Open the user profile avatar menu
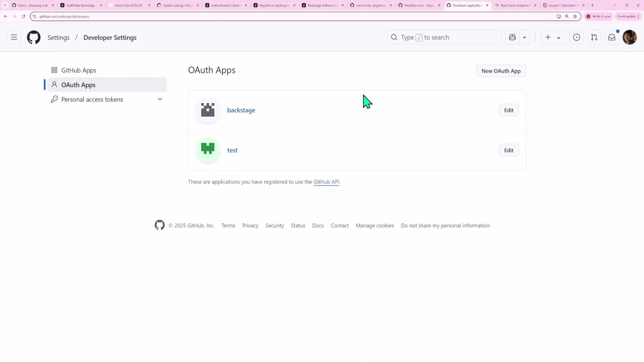This screenshot has height=362, width=644. tap(630, 37)
